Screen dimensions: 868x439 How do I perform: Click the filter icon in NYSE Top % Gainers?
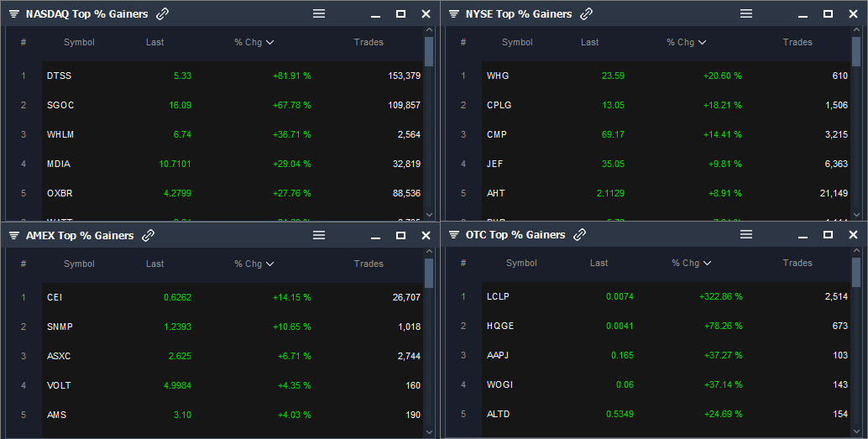(454, 13)
